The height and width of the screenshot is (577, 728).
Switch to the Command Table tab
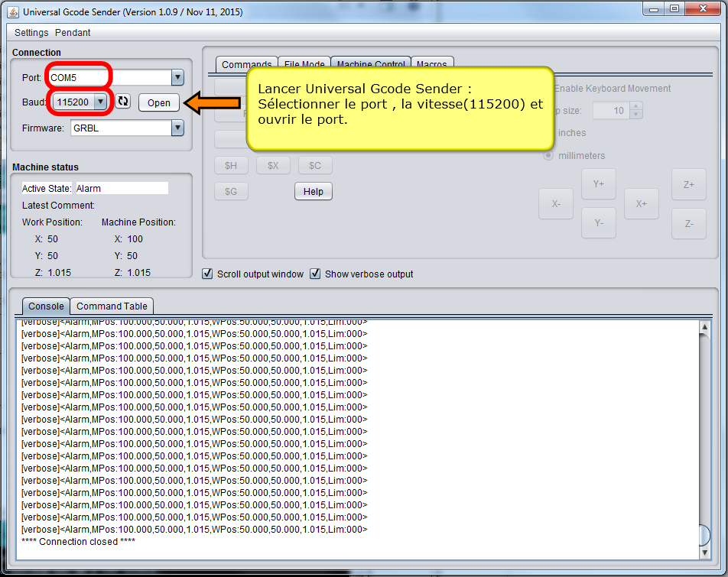(112, 306)
